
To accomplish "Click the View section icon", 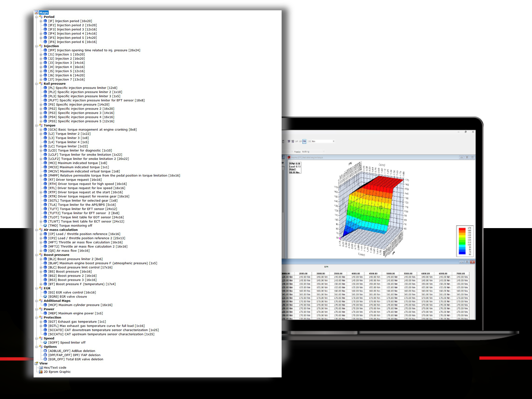I will 36,363.
